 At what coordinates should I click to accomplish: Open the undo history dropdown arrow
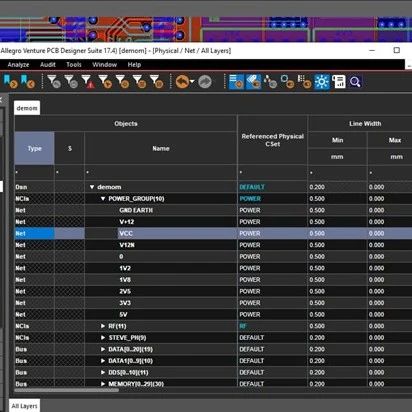(192, 82)
